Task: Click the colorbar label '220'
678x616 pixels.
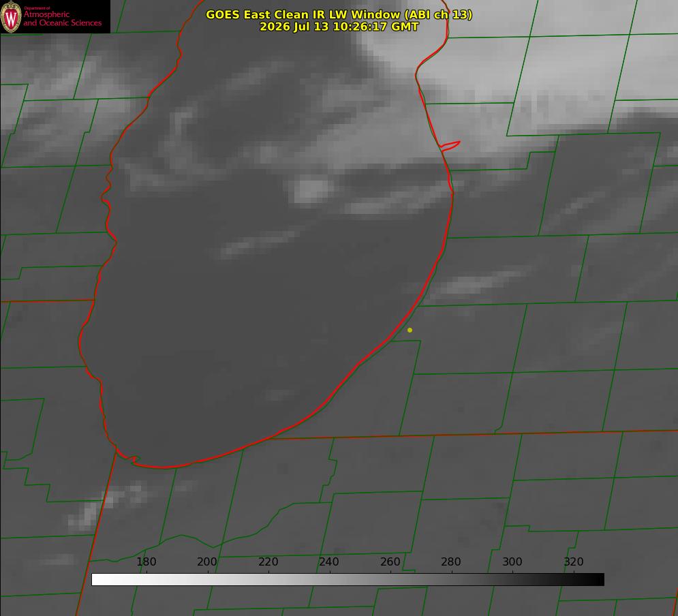Action: click(x=268, y=561)
